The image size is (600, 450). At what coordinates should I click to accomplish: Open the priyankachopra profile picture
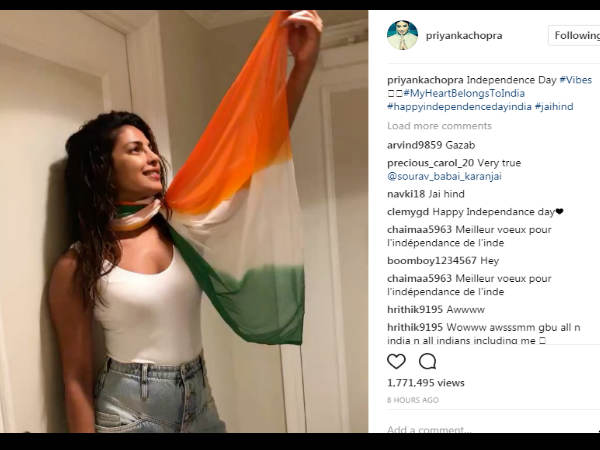(402, 35)
